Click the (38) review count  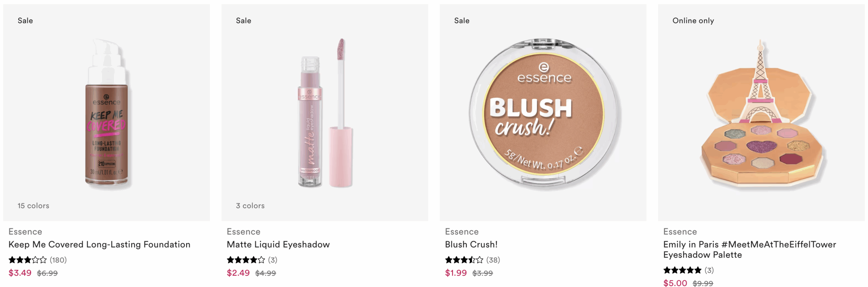point(493,260)
